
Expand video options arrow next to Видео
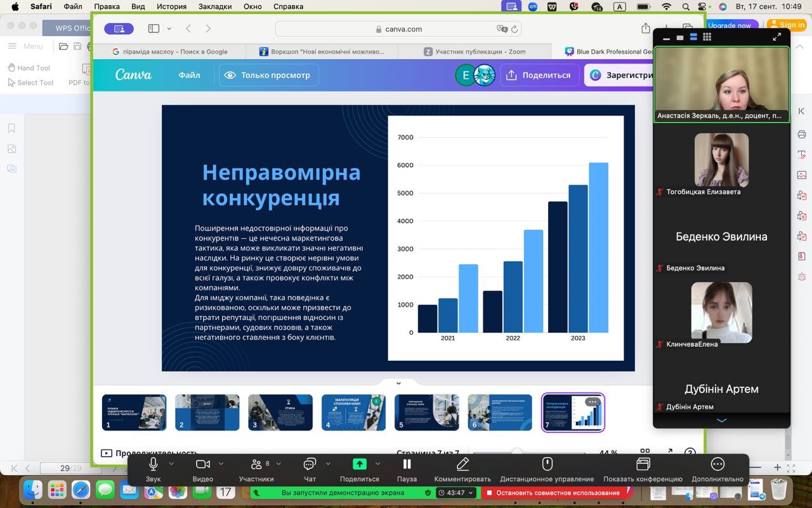(x=221, y=464)
